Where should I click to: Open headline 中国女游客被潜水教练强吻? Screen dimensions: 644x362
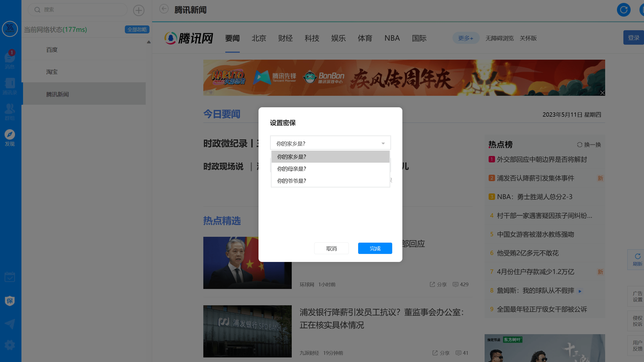click(x=536, y=234)
